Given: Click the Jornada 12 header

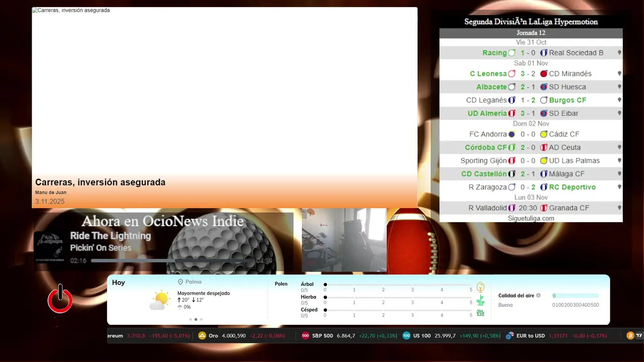Looking at the screenshot, I should pos(531,33).
